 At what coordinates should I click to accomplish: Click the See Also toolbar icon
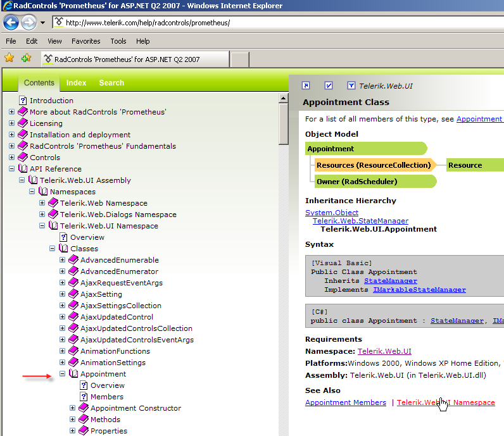click(x=306, y=85)
